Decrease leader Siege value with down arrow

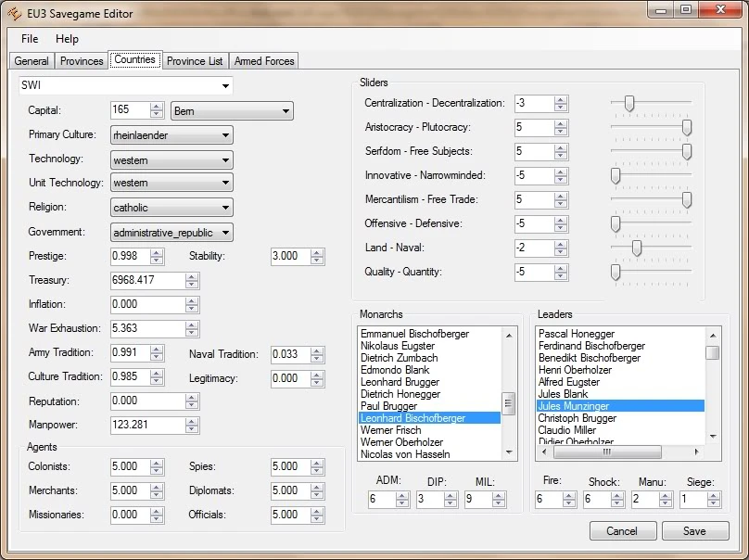pos(713,503)
